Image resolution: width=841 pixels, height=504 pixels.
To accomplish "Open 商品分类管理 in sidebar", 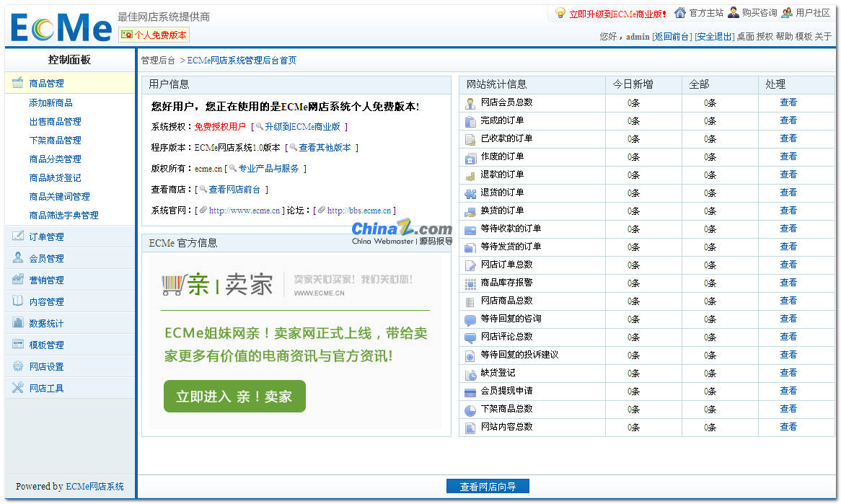I will pos(56,159).
